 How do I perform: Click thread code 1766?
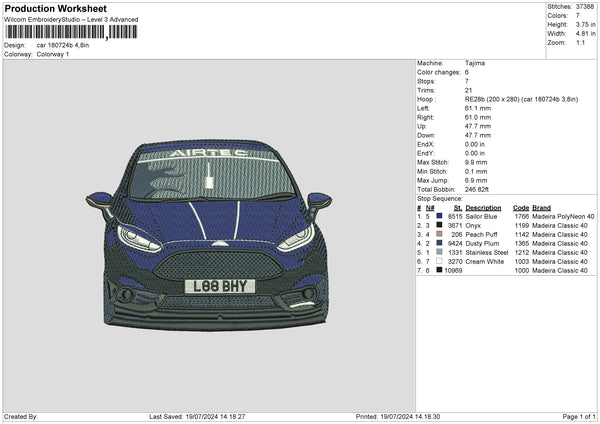[x=522, y=217]
